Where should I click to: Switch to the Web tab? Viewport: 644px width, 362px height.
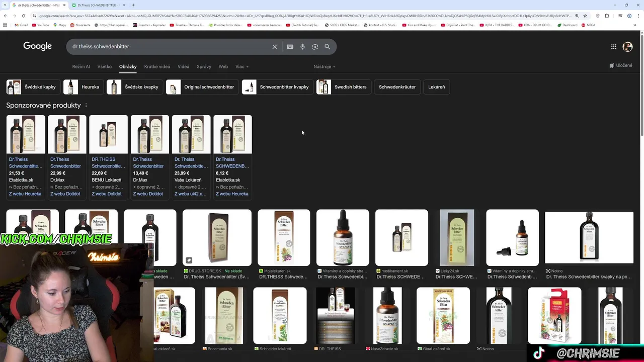[x=223, y=67]
